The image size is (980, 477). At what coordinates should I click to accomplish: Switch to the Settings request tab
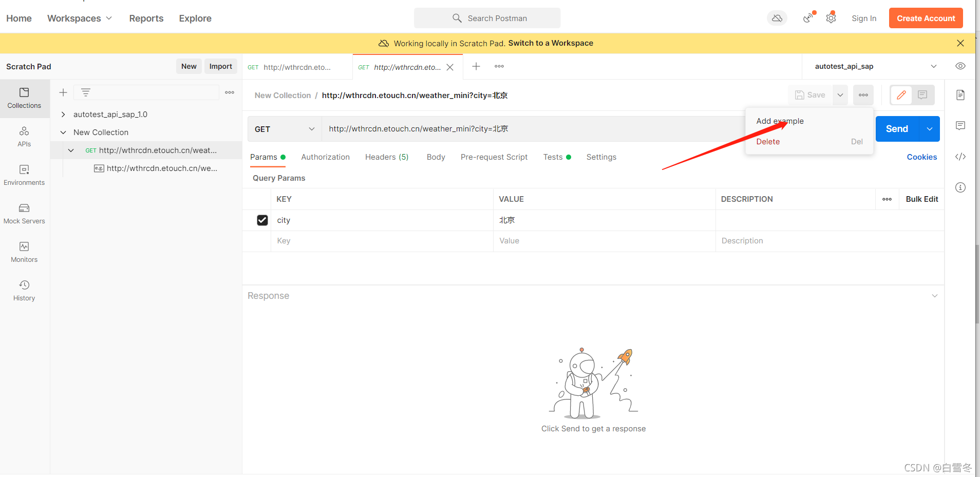tap(601, 157)
